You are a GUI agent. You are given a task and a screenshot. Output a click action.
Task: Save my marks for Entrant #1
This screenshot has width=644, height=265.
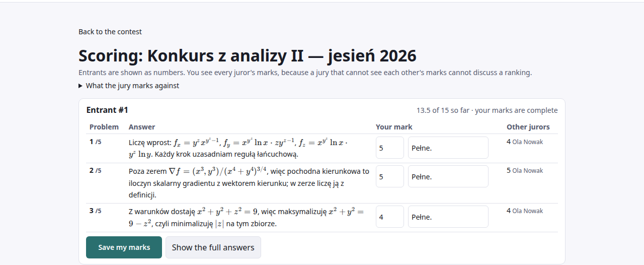124,247
